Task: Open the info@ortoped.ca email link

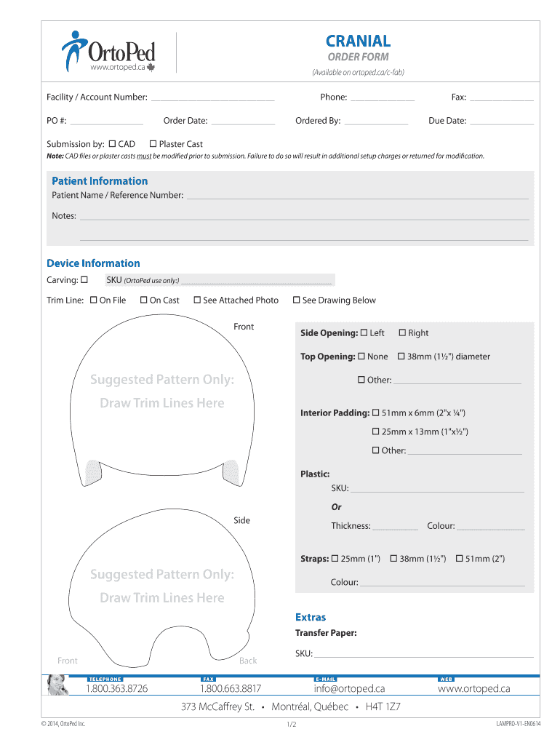Action: point(349,688)
